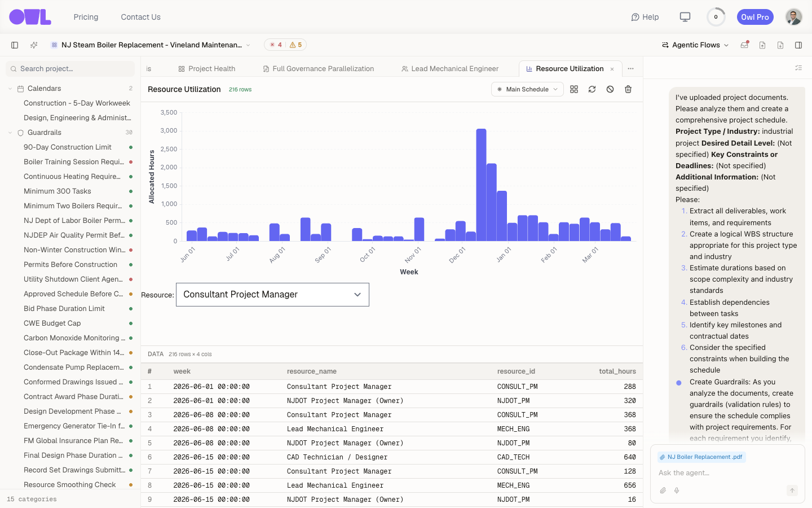Open the Pricing link
Screen dimensions: 812x508
click(x=86, y=17)
